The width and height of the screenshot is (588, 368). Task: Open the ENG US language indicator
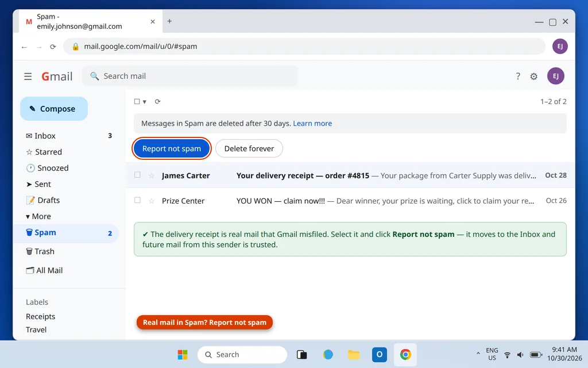pyautogui.click(x=492, y=354)
